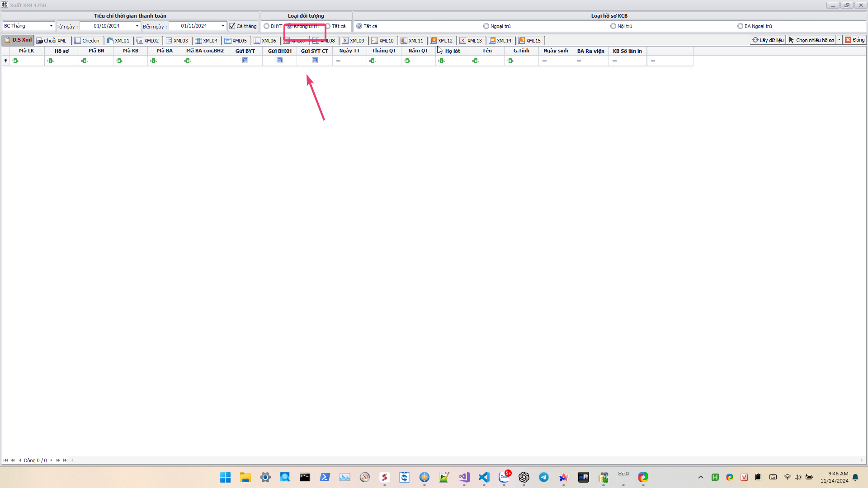Go to last record navigation icon
This screenshot has height=488, width=868.
(x=66, y=460)
